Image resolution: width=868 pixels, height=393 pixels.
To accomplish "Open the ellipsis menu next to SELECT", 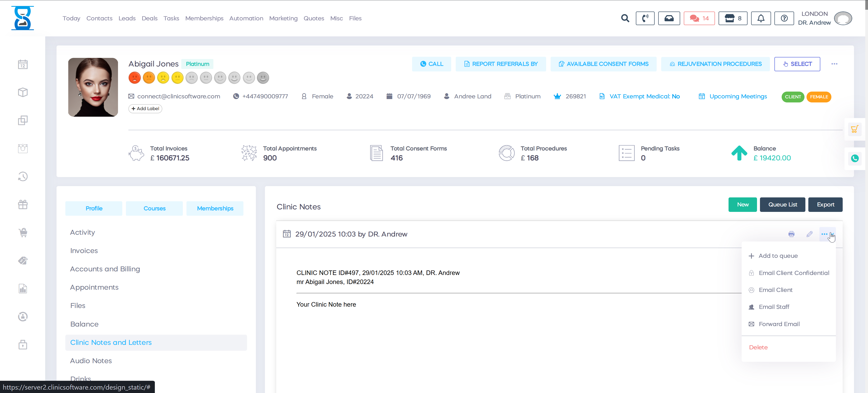I will [x=835, y=64].
